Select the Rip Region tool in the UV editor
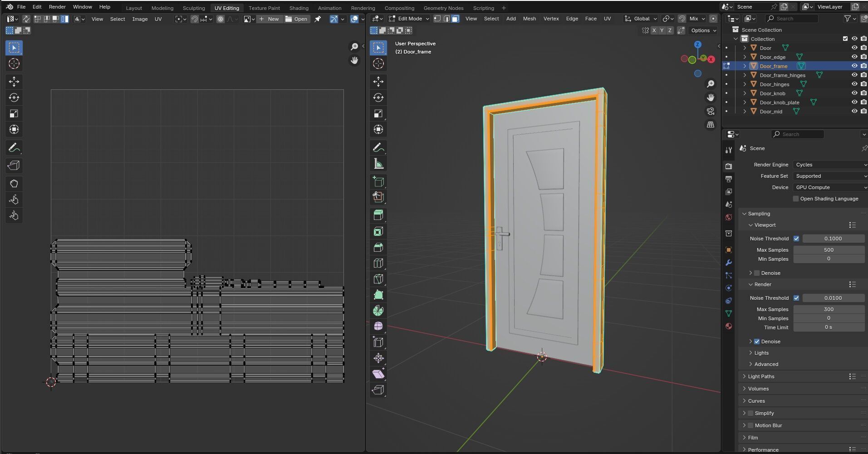Viewport: 868px width, 454px height. pos(14,166)
